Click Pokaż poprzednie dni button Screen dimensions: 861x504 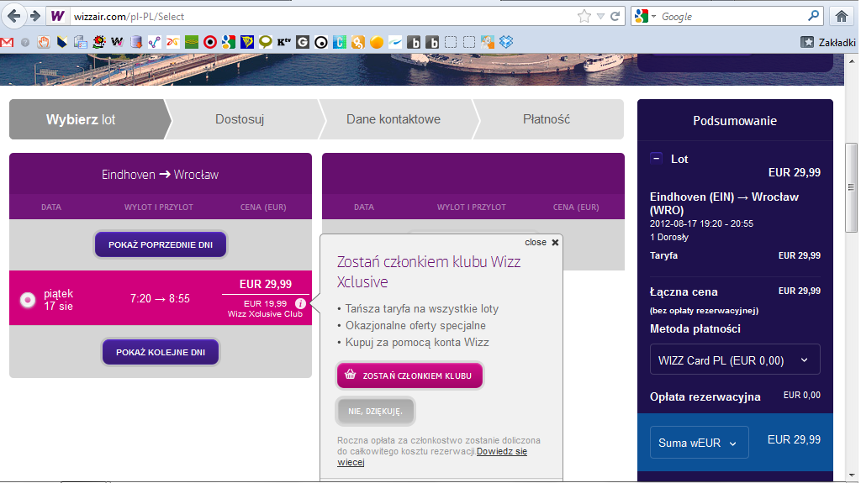tap(161, 244)
